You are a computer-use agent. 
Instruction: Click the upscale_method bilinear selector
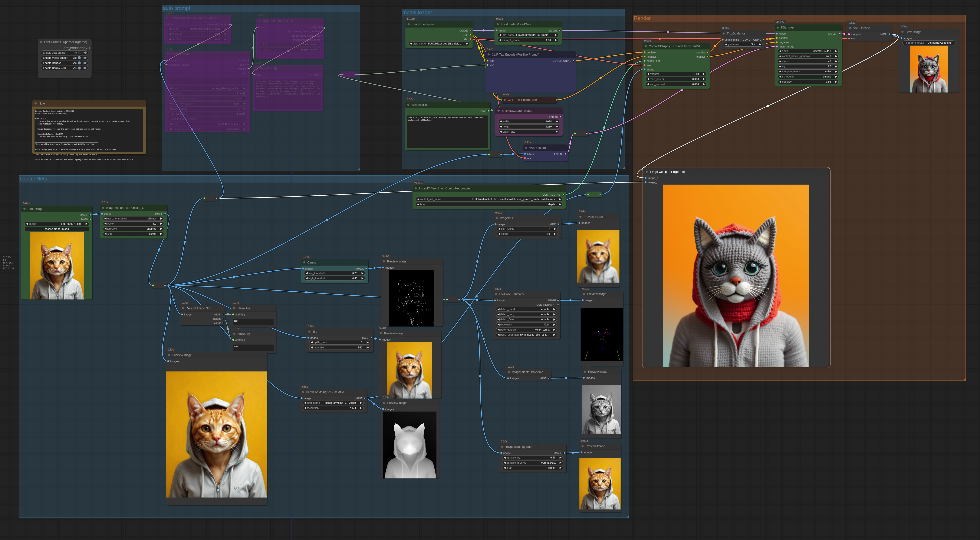[x=133, y=219]
